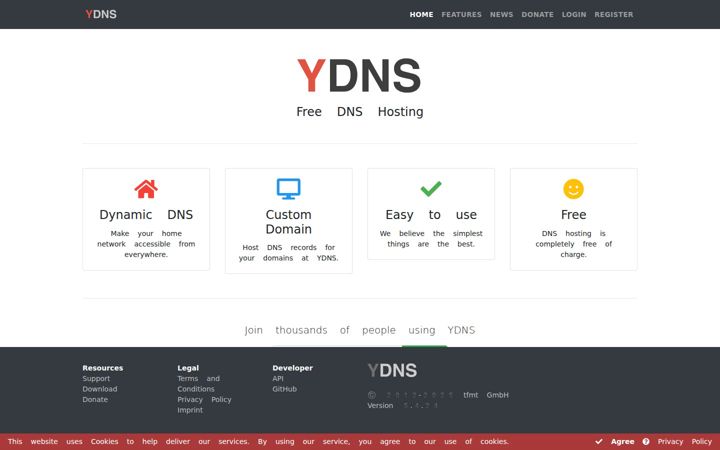This screenshot has height=450, width=720.
Task: Click the YDNS logo in the navbar
Action: (x=101, y=14)
